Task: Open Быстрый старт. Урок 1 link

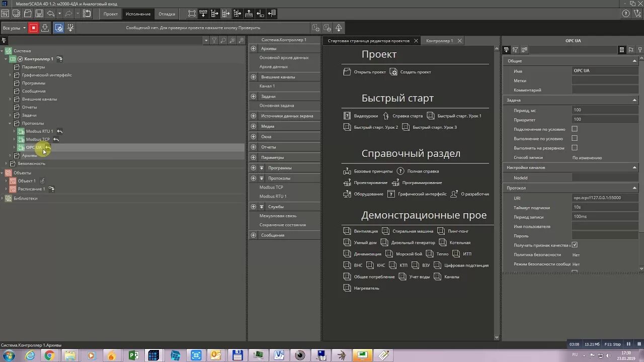Action: [x=459, y=116]
